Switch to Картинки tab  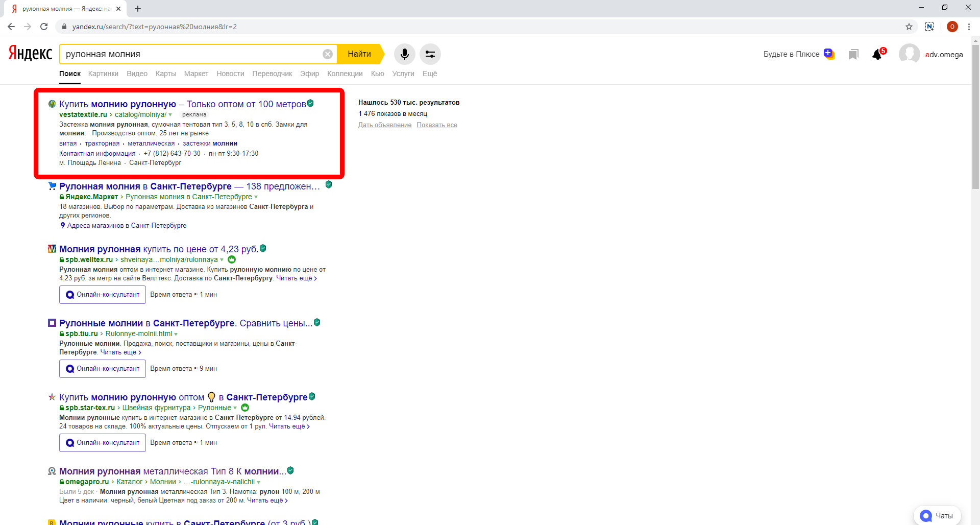point(103,74)
